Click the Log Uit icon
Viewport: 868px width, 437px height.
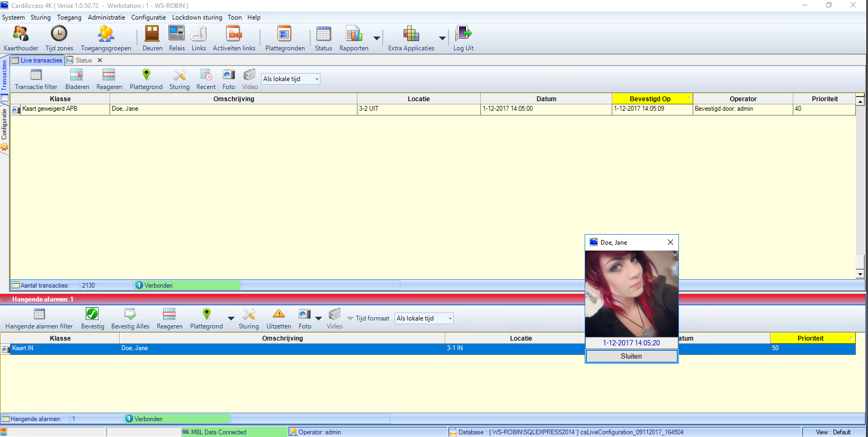coord(463,34)
